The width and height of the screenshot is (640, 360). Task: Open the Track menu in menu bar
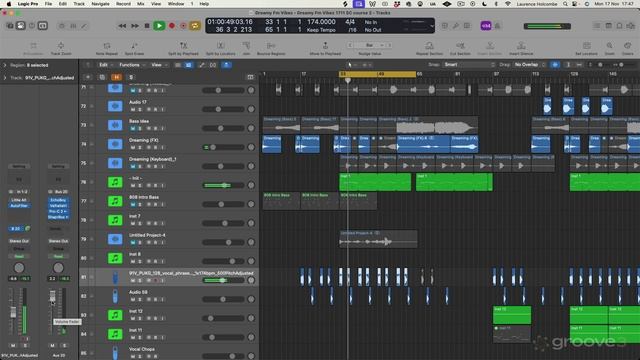(x=79, y=4)
